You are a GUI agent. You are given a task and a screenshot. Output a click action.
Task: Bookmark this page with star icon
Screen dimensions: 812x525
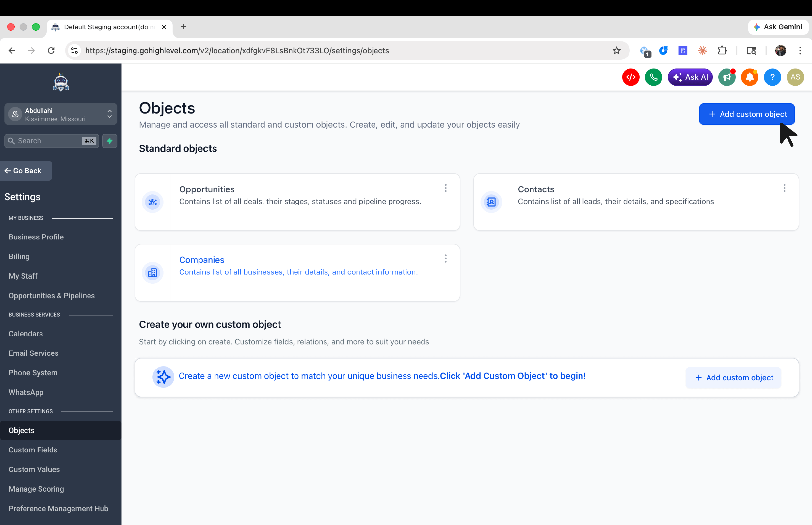616,50
